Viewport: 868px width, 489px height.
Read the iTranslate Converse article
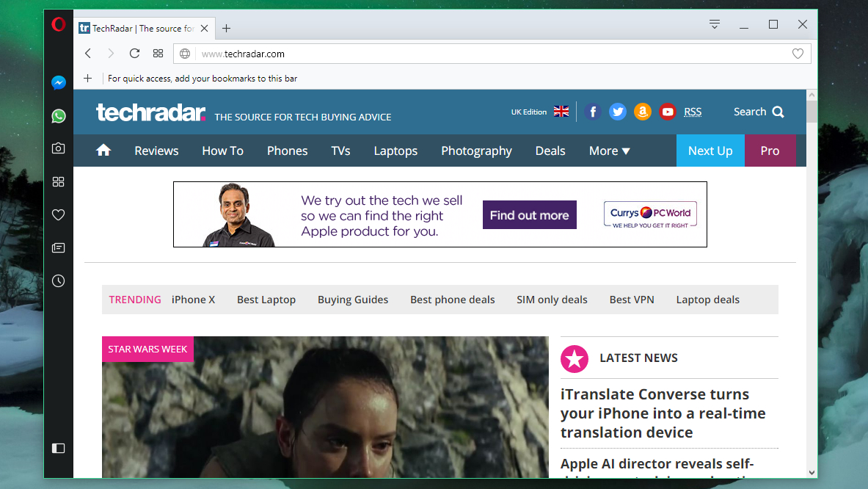[663, 413]
